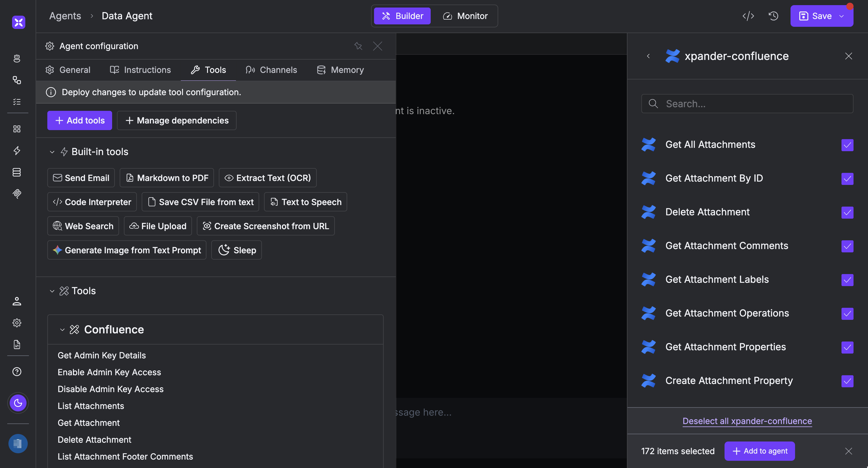
Task: Click the pin icon in Agent configuration
Action: pos(358,46)
